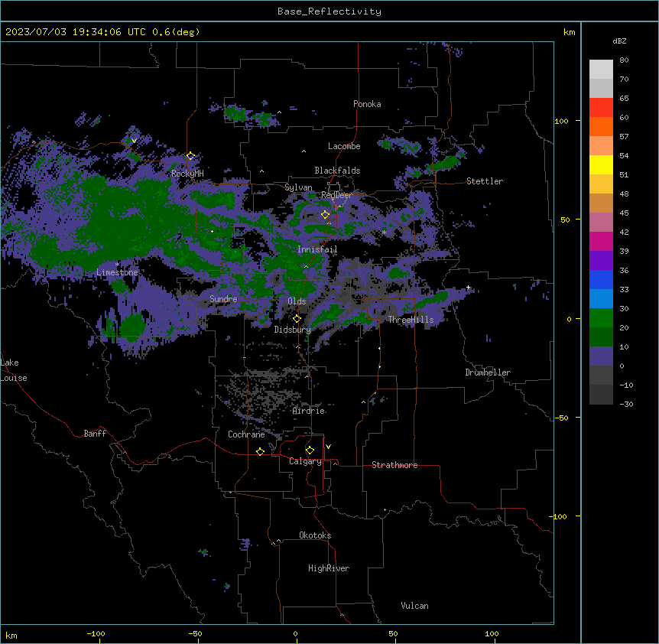Click the Innisfail city label
This screenshot has height=644, width=659.
(317, 249)
